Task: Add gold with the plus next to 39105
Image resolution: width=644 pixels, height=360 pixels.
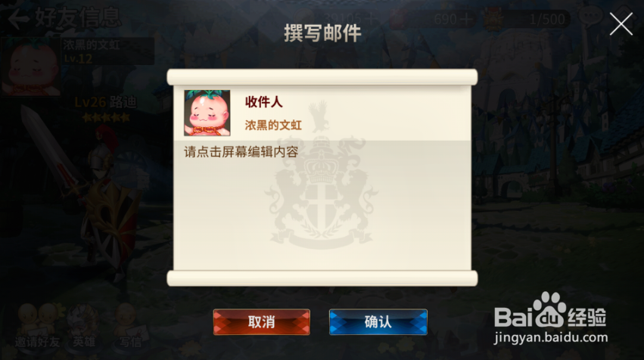Action: [x=372, y=19]
